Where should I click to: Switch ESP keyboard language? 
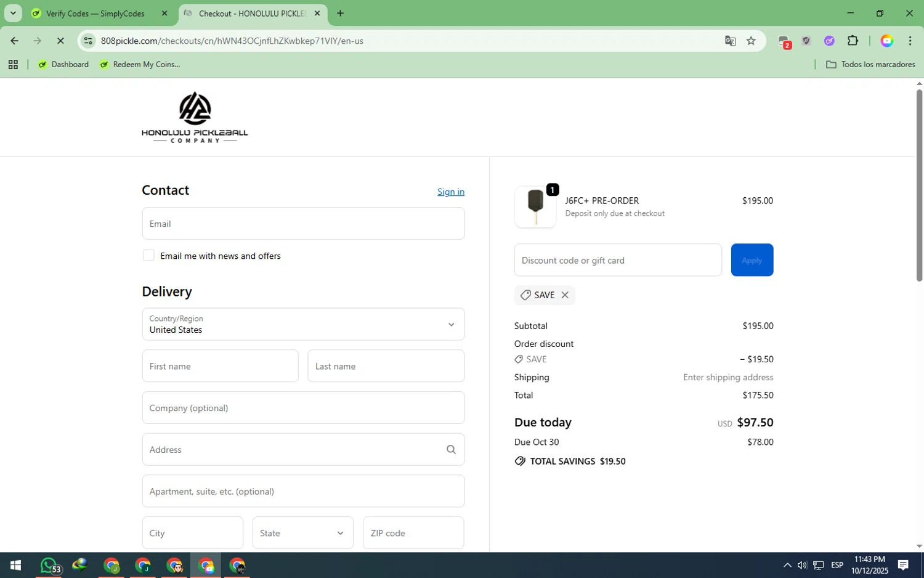pyautogui.click(x=837, y=565)
